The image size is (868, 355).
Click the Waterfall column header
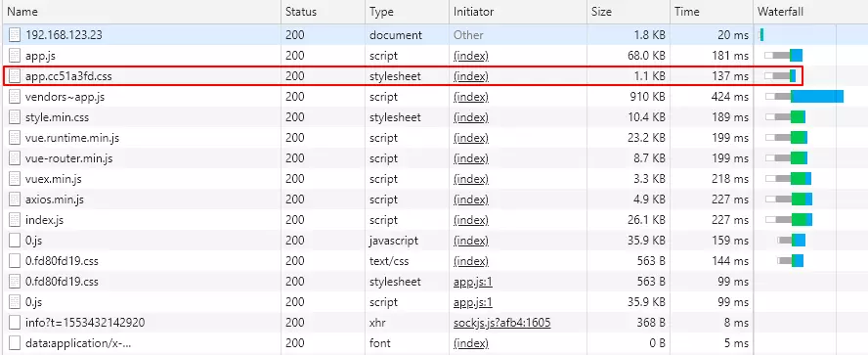click(810, 12)
